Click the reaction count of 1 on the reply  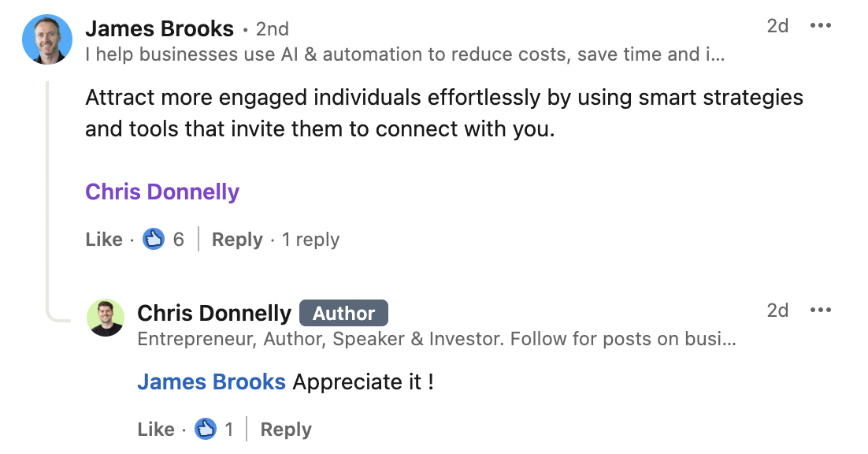point(229,429)
